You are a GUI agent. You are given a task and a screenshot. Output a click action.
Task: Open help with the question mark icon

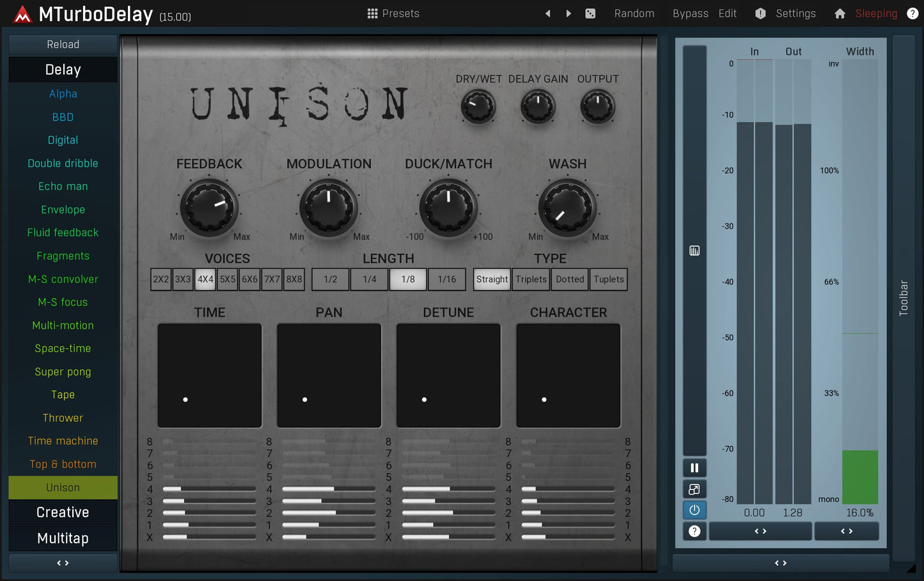click(x=913, y=13)
